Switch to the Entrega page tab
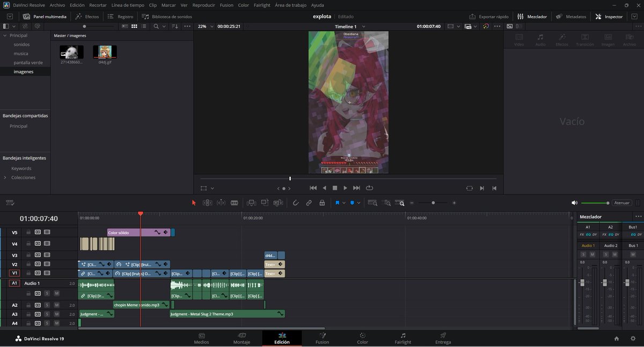The image size is (644, 347). pos(443,338)
